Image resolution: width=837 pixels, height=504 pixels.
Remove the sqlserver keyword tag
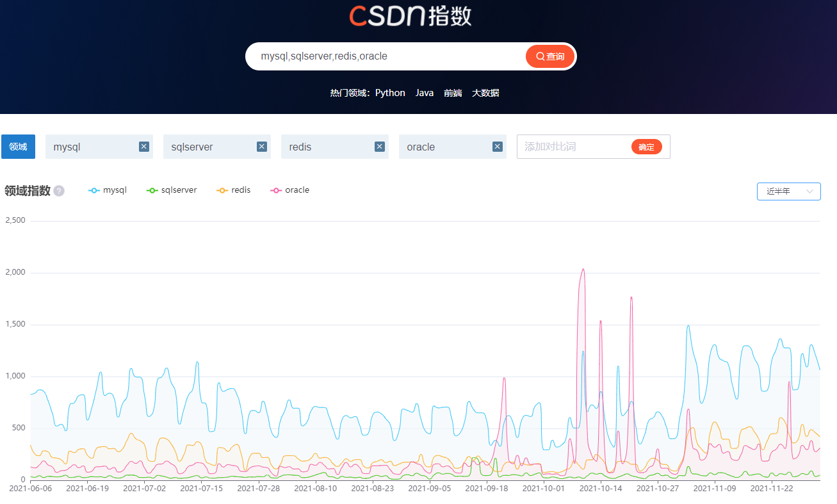pyautogui.click(x=262, y=147)
